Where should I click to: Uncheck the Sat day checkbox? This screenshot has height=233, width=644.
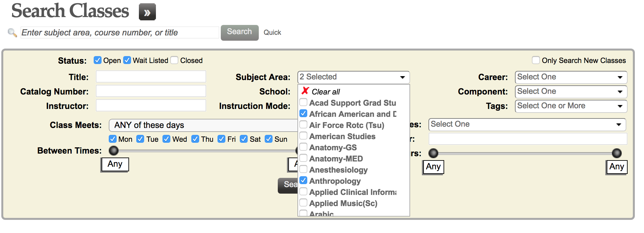tap(243, 139)
